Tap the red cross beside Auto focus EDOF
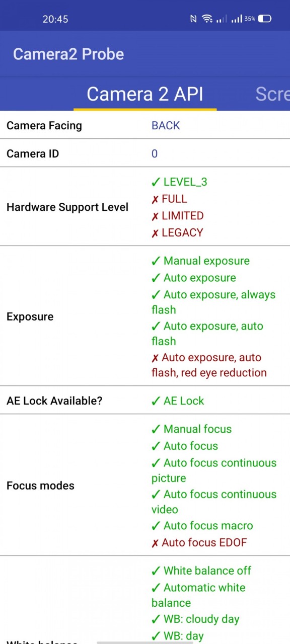The width and height of the screenshot is (290, 644). [155, 543]
